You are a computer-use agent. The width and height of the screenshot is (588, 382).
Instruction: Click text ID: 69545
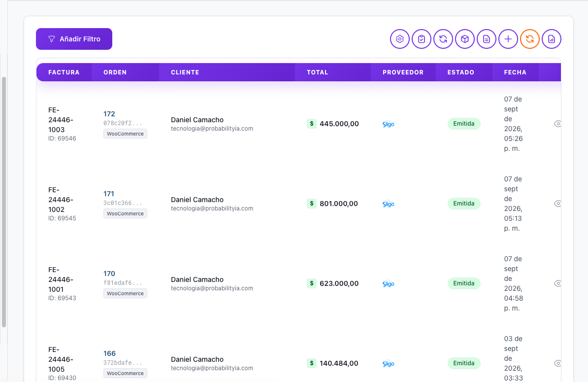[x=62, y=218]
